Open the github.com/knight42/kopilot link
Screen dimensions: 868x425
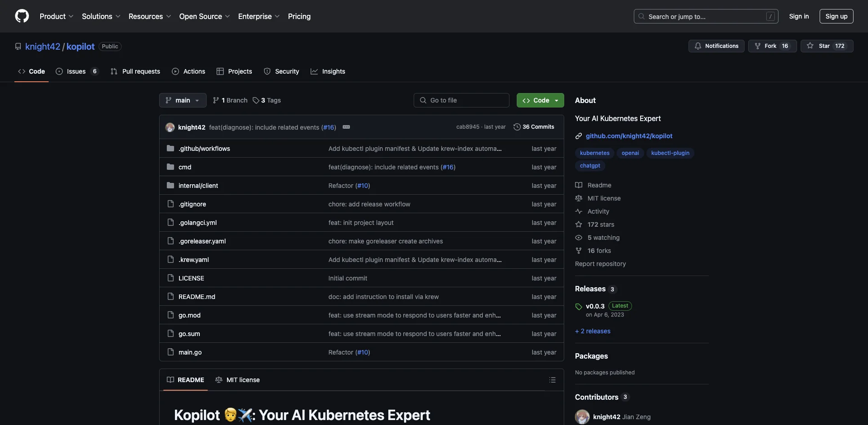[629, 136]
